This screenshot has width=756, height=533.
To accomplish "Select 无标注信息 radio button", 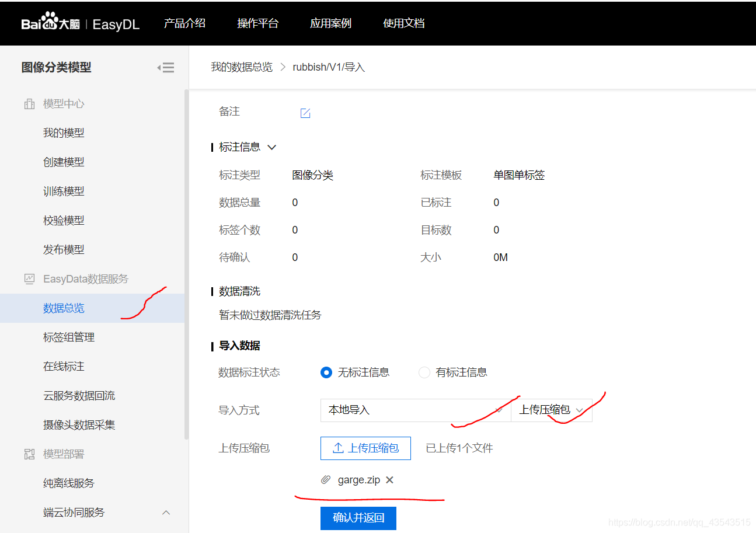I will pos(326,372).
